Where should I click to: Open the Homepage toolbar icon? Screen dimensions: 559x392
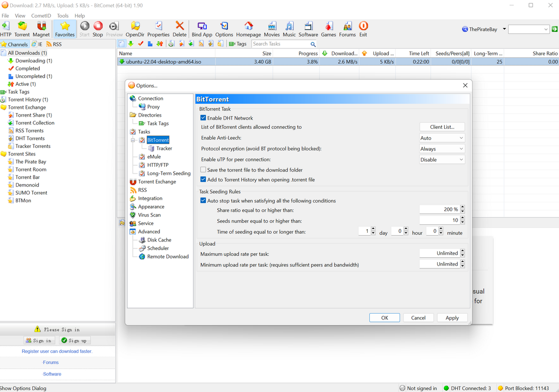tap(249, 29)
